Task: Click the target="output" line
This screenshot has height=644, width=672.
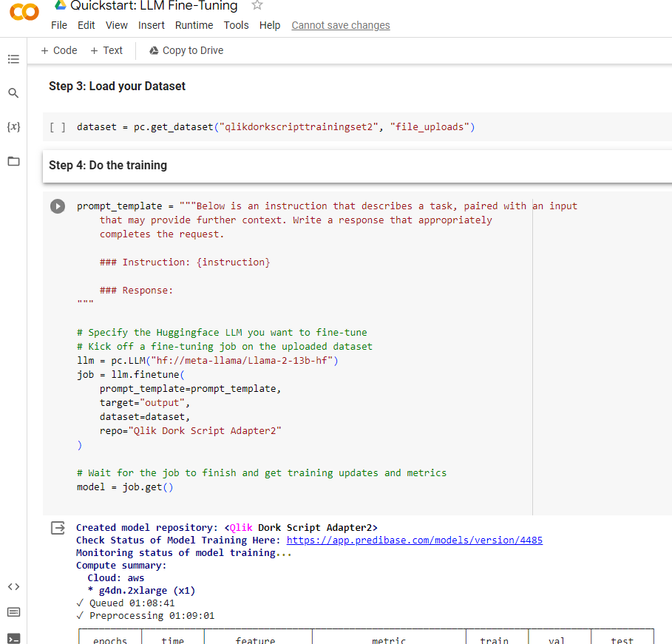Action: pos(144,403)
